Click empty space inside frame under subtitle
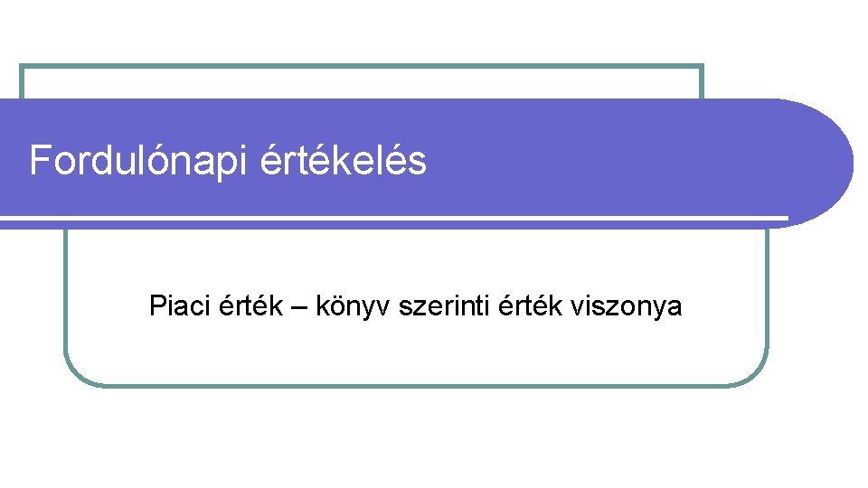 (416, 353)
